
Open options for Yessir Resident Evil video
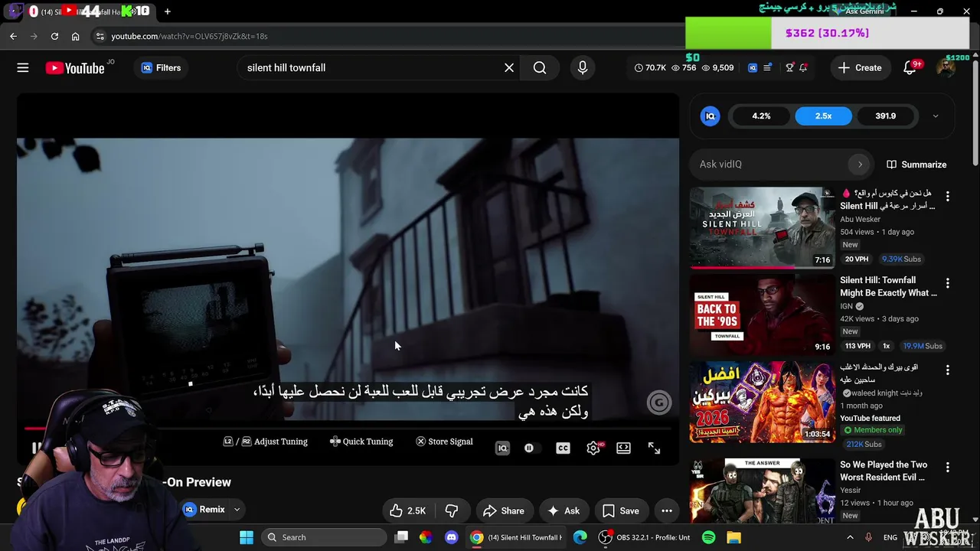(948, 468)
